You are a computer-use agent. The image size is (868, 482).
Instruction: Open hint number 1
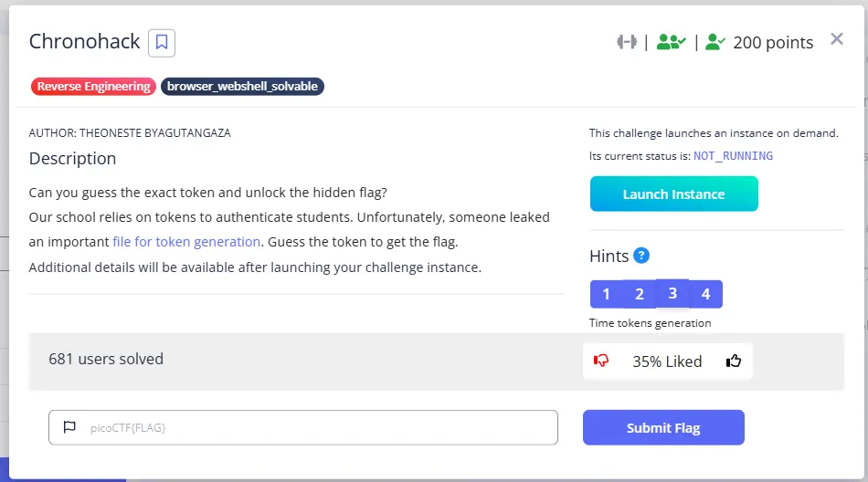606,294
